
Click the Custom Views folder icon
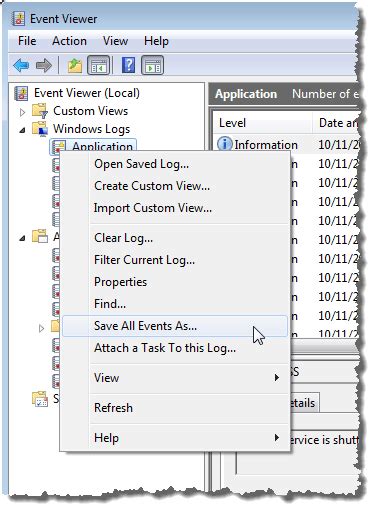40,111
